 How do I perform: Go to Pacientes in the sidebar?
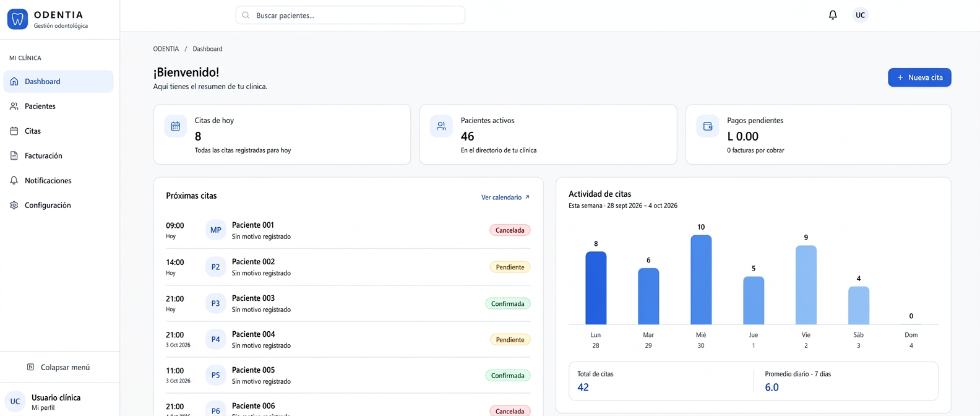point(58,106)
